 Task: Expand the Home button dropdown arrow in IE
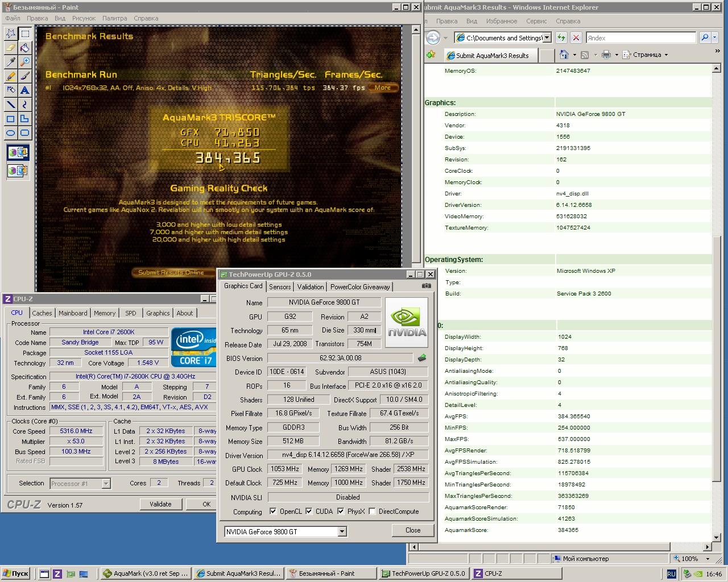(x=574, y=55)
